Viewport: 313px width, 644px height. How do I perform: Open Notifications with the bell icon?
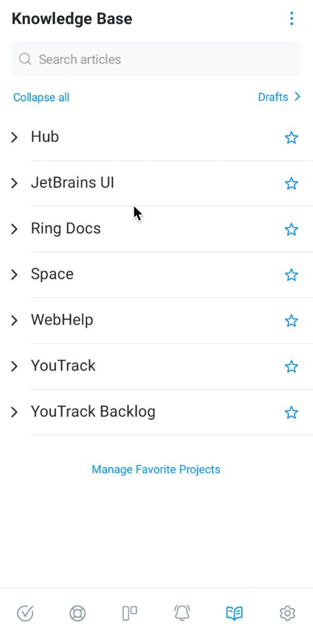pos(182,614)
